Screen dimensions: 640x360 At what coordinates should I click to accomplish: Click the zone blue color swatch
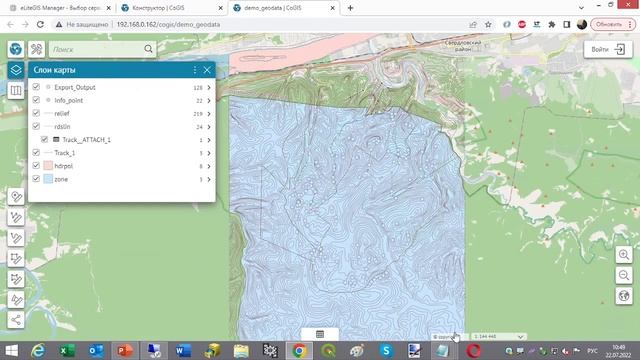(48, 179)
